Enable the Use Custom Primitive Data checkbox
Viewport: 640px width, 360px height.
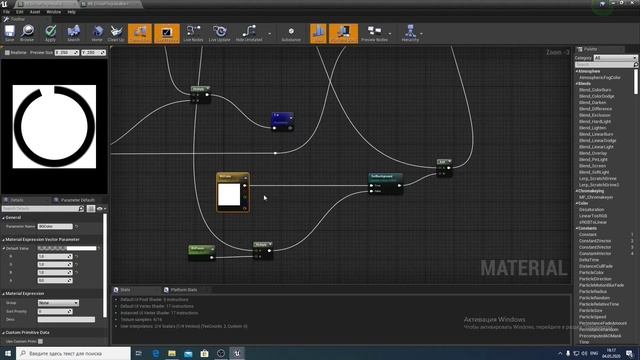point(40,341)
